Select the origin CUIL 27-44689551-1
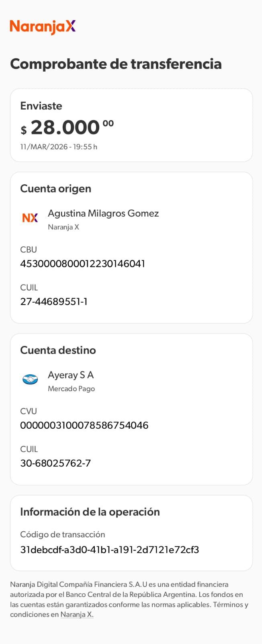The height and width of the screenshot is (644, 262). (54, 301)
